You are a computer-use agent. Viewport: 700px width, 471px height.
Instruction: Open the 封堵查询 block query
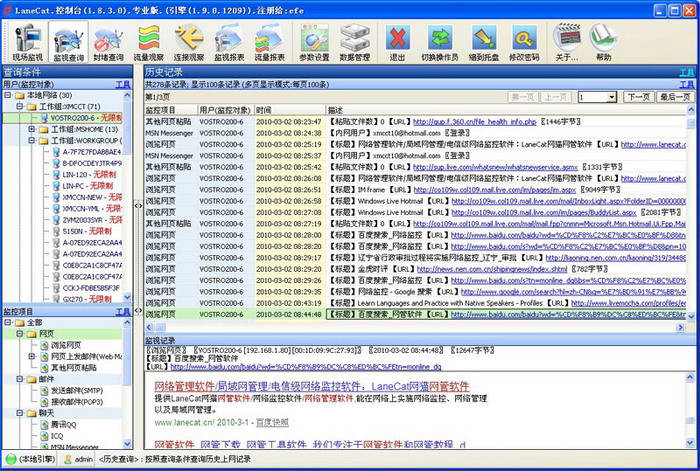click(x=108, y=43)
